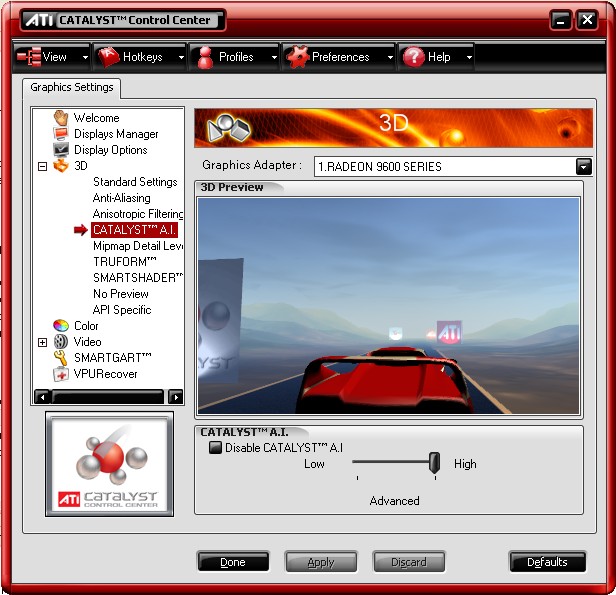
Task: Click the CATALYST A.I. slider thumb
Action: click(x=434, y=463)
